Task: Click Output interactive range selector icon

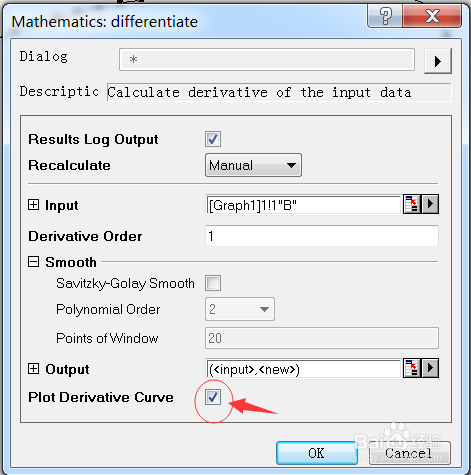Action: [x=412, y=368]
